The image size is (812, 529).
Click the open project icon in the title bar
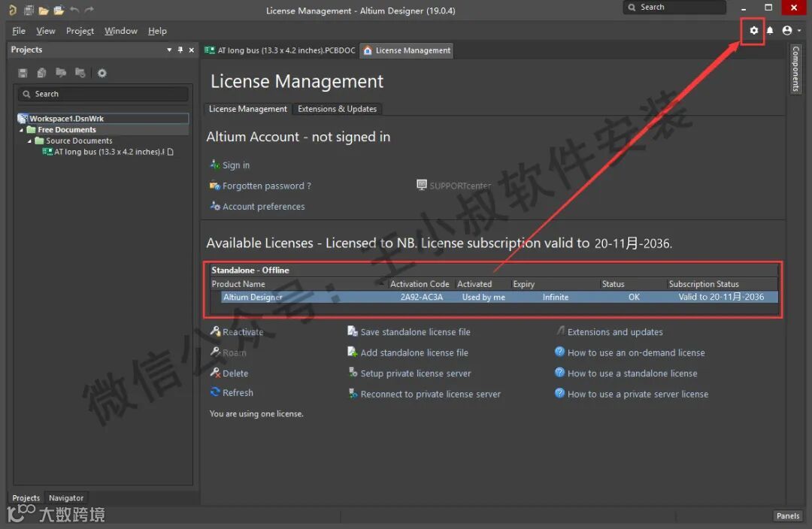tap(59, 10)
